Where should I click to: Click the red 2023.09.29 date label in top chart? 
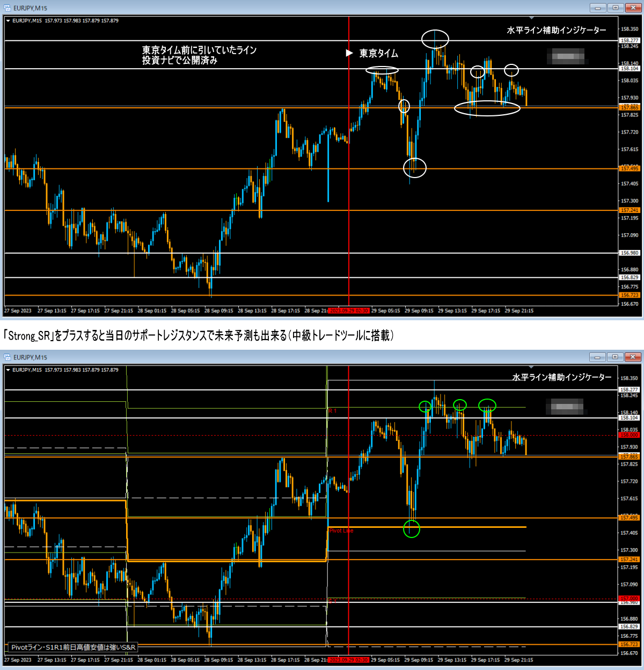[349, 311]
